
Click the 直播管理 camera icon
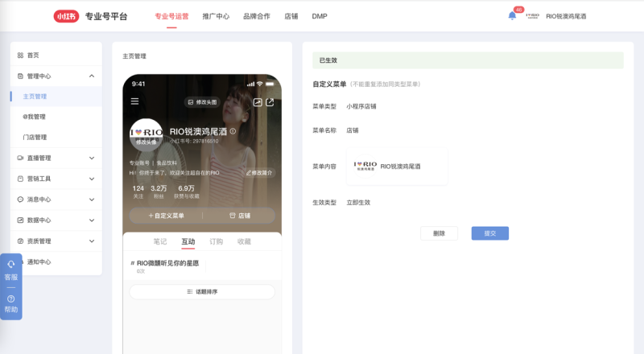point(20,158)
